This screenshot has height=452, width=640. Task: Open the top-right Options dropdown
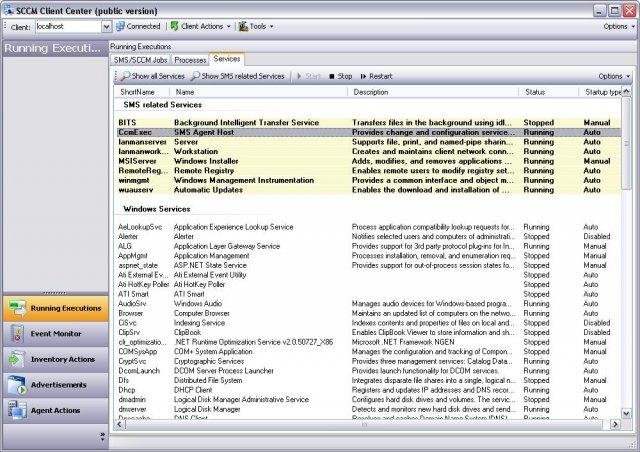click(619, 27)
